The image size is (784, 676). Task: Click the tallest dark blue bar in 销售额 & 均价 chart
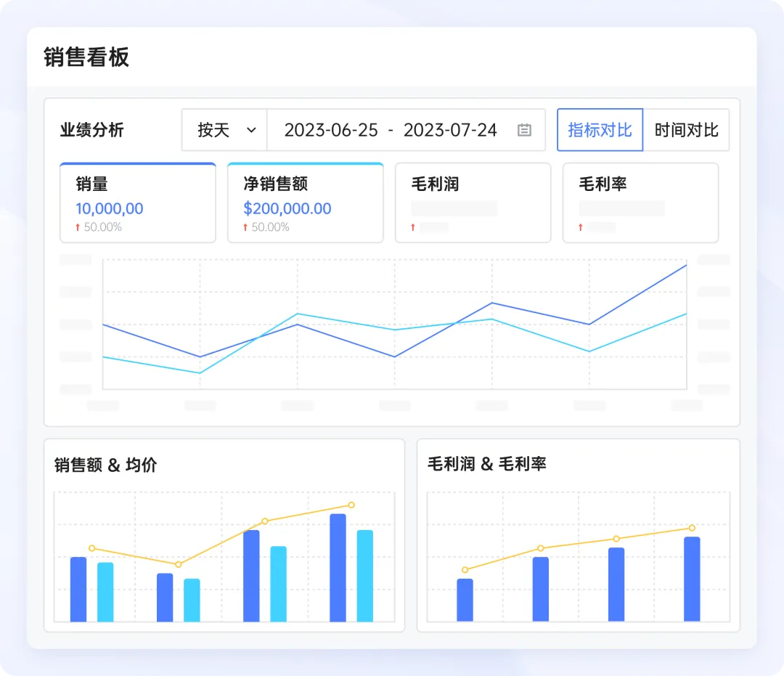(x=338, y=568)
